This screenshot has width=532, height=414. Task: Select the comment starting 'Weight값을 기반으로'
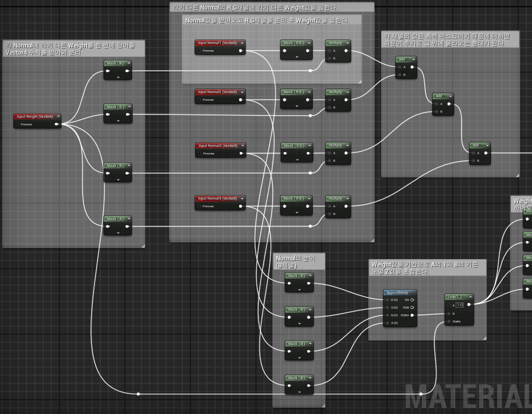point(427,268)
